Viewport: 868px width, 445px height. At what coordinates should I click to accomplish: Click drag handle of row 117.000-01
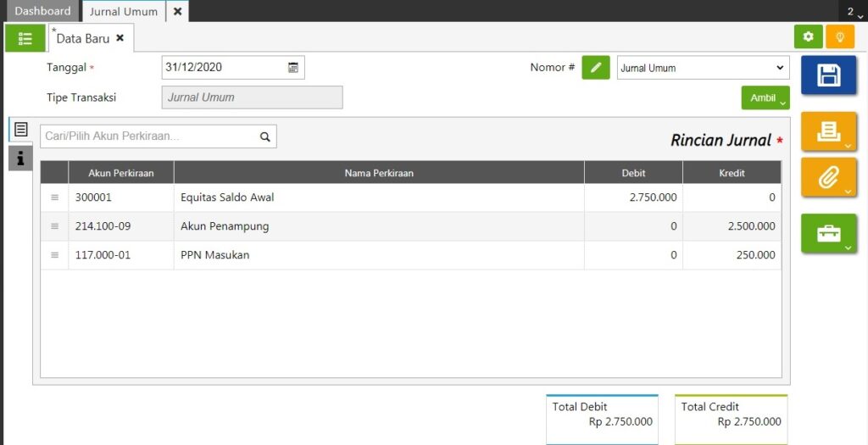coord(54,255)
